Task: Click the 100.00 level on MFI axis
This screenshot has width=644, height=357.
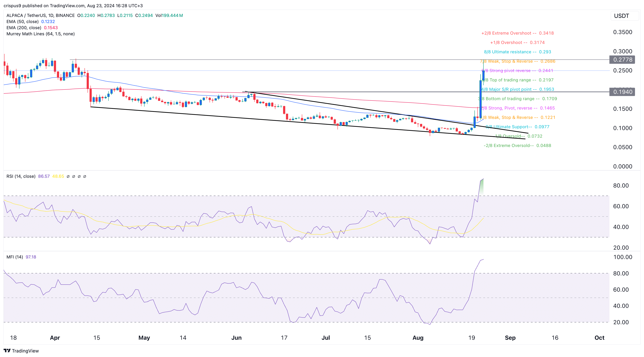Action: [623, 257]
